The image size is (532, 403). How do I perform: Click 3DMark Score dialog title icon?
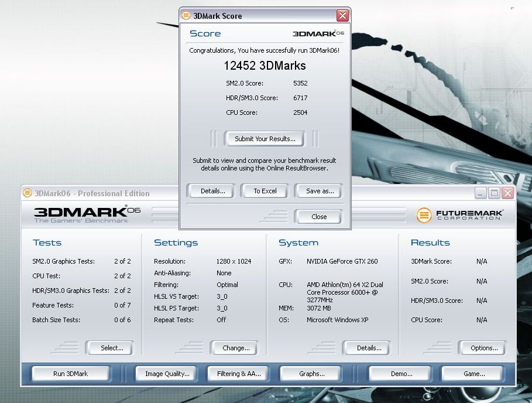pos(186,15)
